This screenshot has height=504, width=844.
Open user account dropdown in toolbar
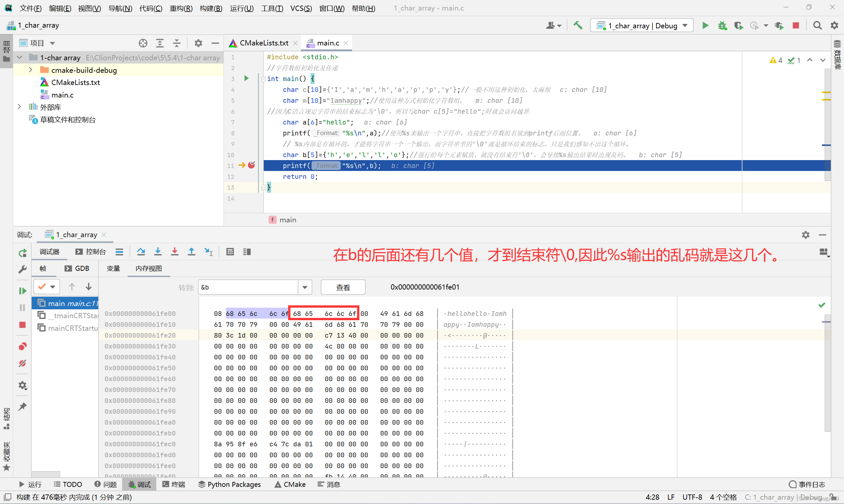pos(553,25)
